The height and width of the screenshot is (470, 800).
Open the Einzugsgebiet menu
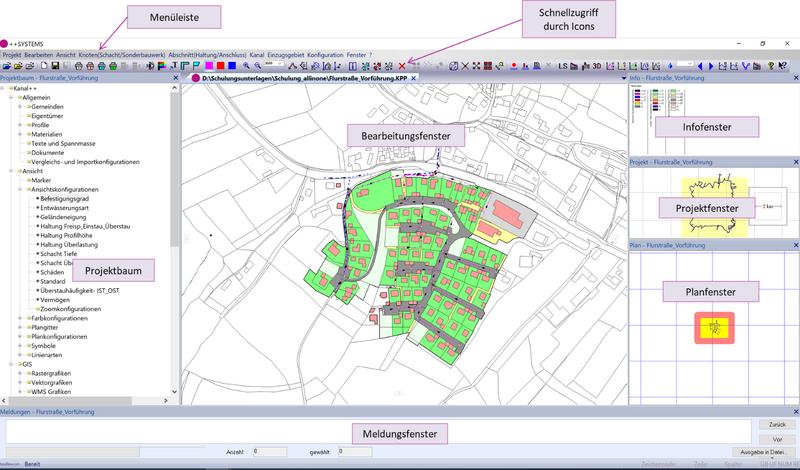tap(286, 55)
